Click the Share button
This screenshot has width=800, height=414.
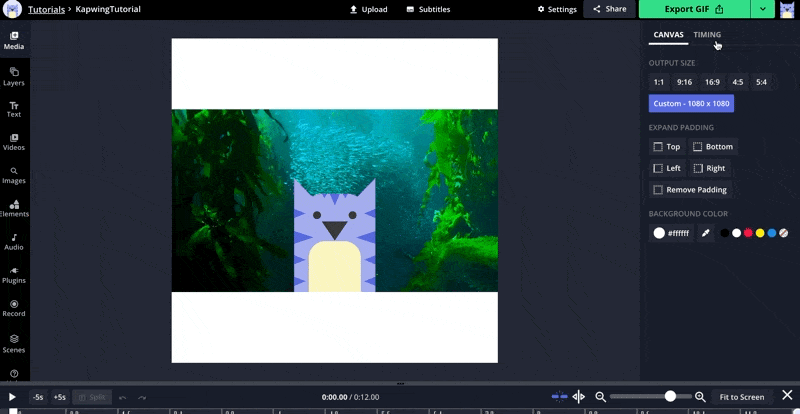[x=609, y=9]
